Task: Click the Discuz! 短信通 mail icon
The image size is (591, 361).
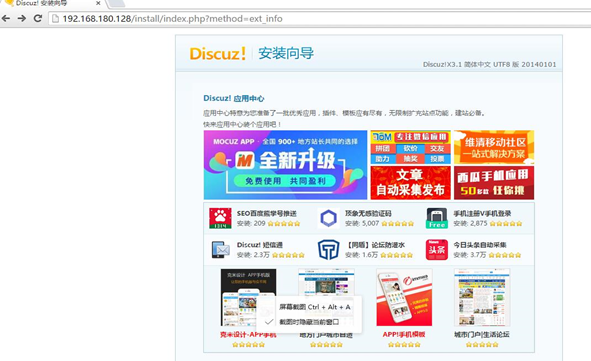Action: 221,249
